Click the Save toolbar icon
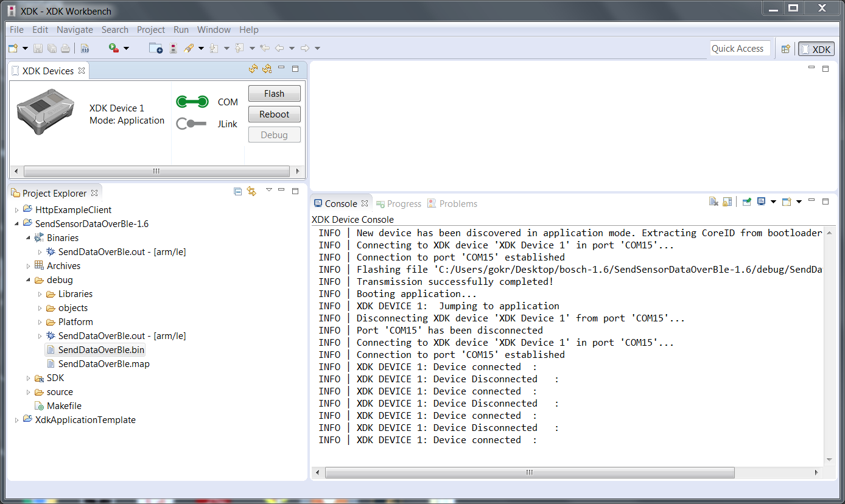This screenshot has width=845, height=504. pyautogui.click(x=38, y=48)
